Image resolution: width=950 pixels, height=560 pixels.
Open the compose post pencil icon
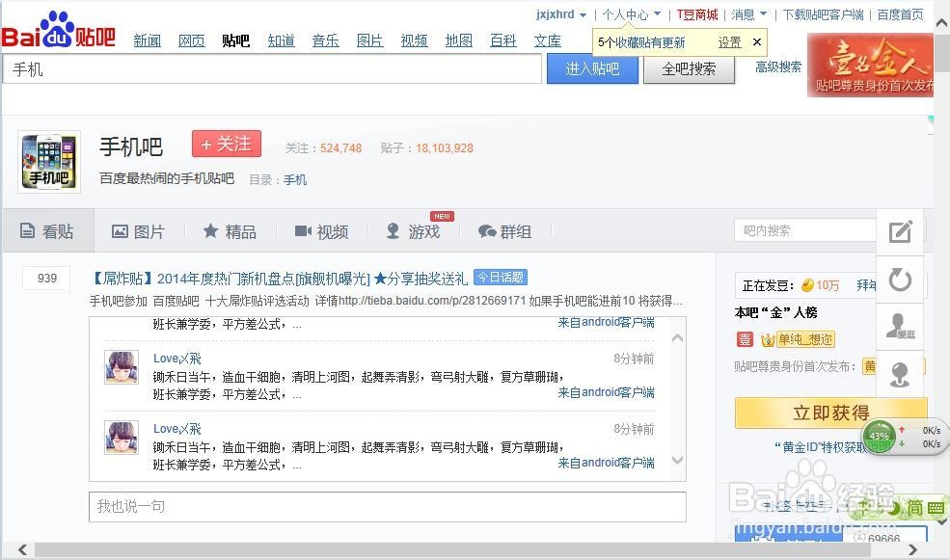[900, 232]
